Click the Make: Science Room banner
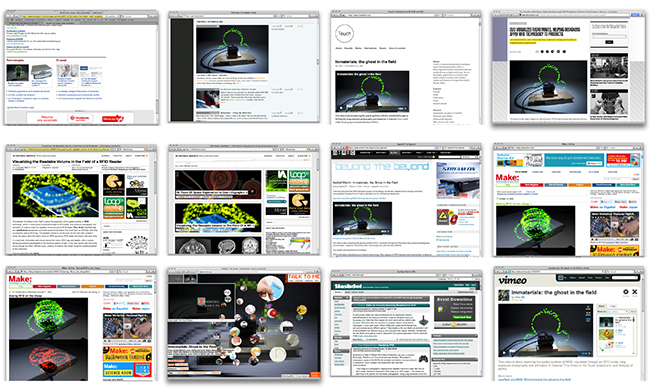This screenshot has width=650, height=389. pos(127,370)
